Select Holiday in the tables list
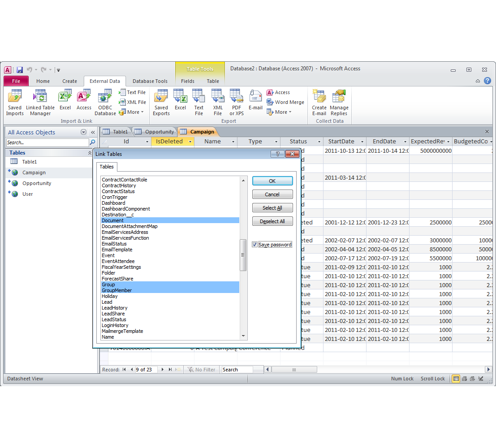The height and width of the screenshot is (448, 496). (170, 296)
